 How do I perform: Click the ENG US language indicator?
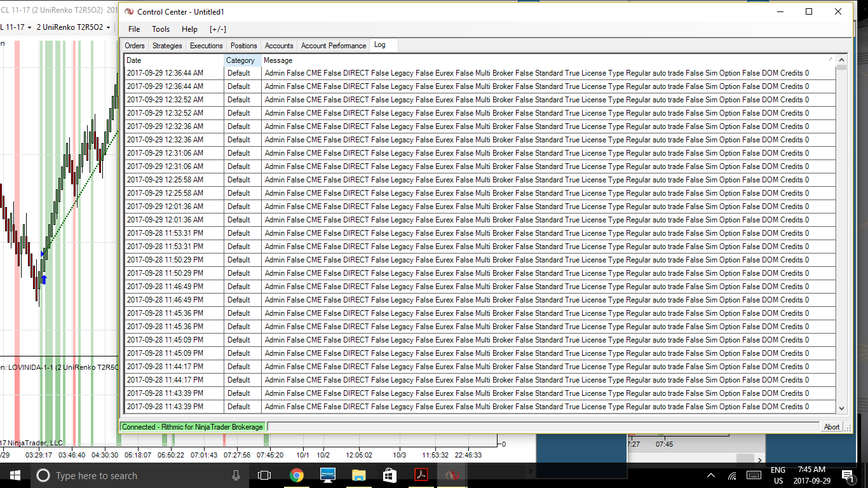pos(778,475)
